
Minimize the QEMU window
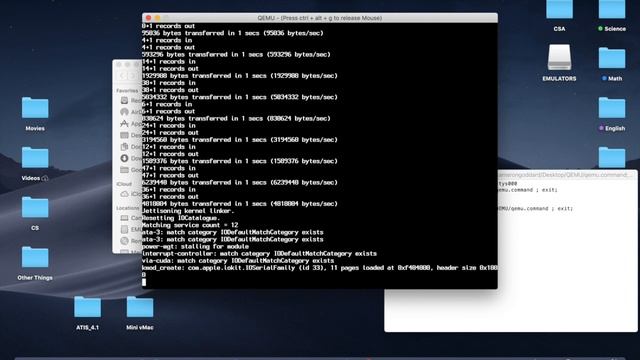[158, 18]
